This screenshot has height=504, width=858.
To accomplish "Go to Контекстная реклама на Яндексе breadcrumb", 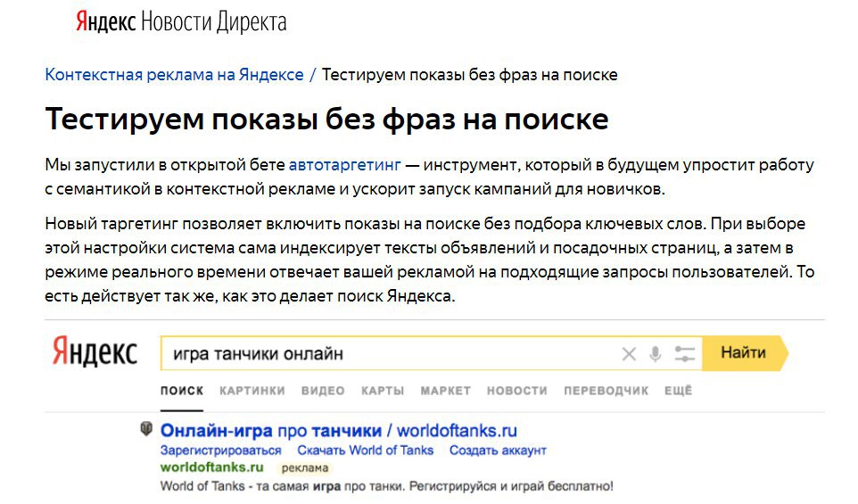I will click(x=174, y=74).
